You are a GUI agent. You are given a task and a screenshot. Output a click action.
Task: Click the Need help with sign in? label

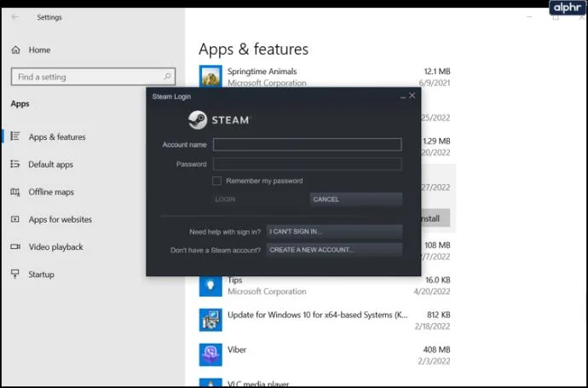pyautogui.click(x=225, y=232)
